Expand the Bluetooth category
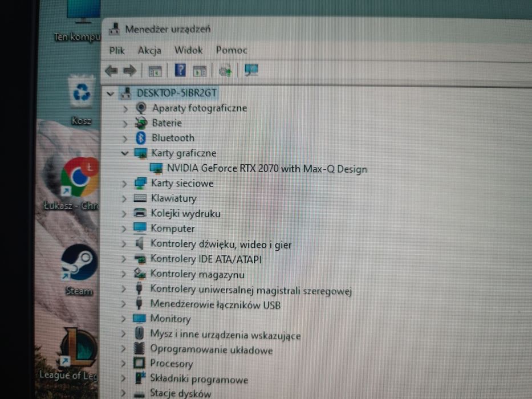This screenshot has height=399, width=532. [125, 139]
